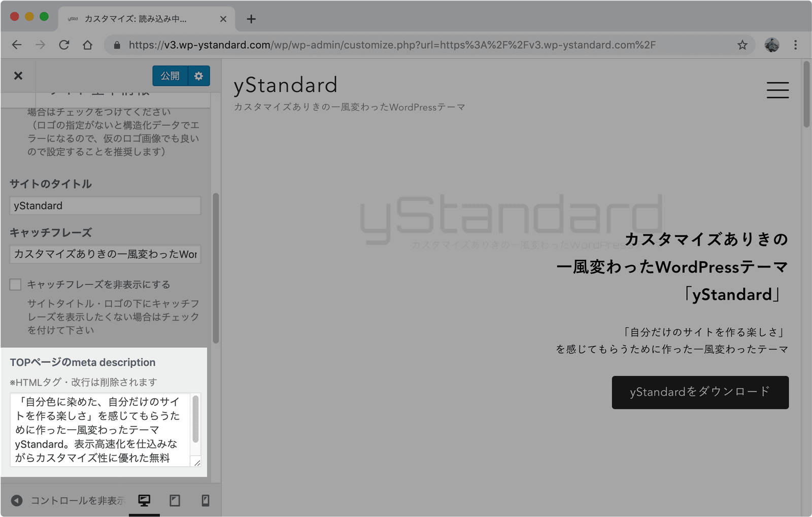Open the Chrome three-dot menu

795,45
